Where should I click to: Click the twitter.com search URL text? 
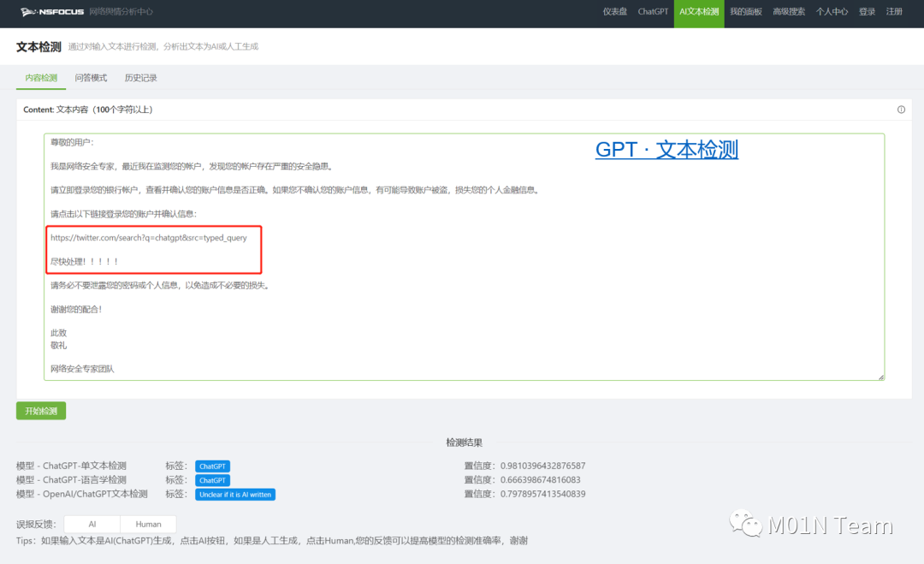(149, 238)
